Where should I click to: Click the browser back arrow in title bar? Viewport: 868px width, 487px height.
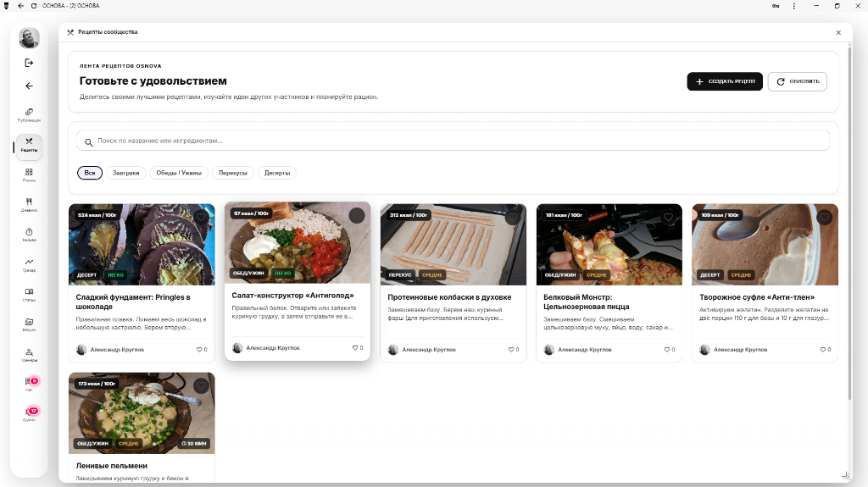click(20, 6)
